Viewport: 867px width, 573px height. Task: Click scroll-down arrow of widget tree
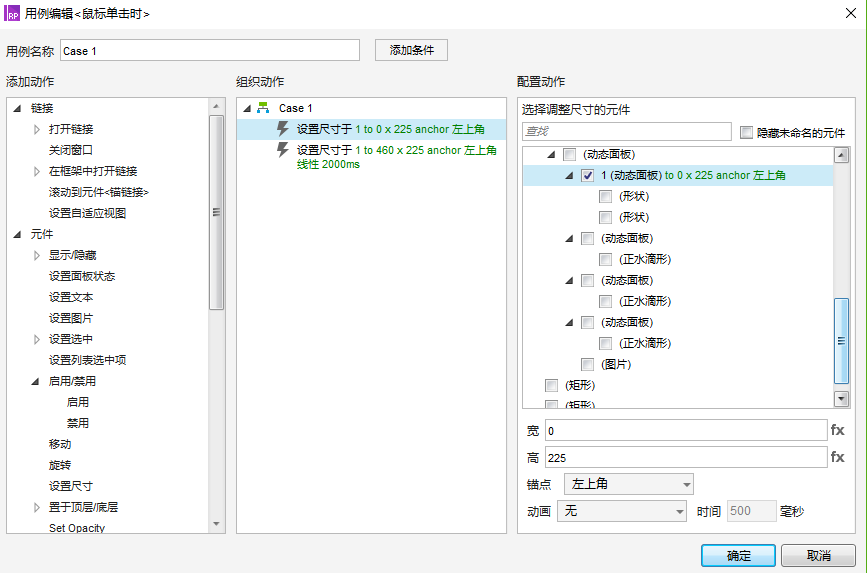[841, 398]
